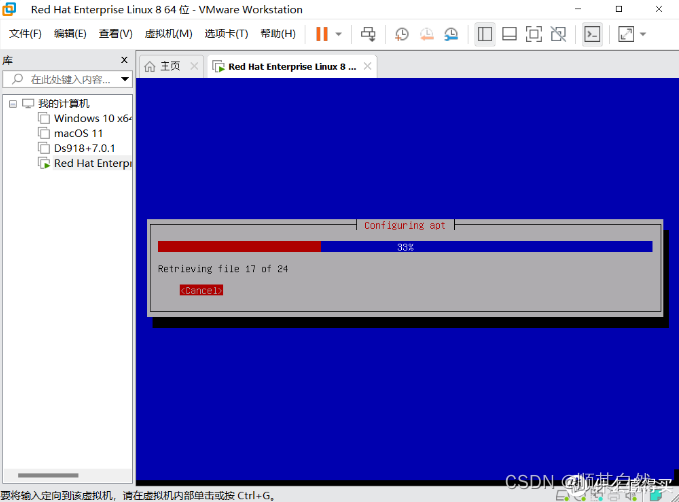Switch to the 主页 tab
Viewport: 679px width, 502px height.
[170, 66]
